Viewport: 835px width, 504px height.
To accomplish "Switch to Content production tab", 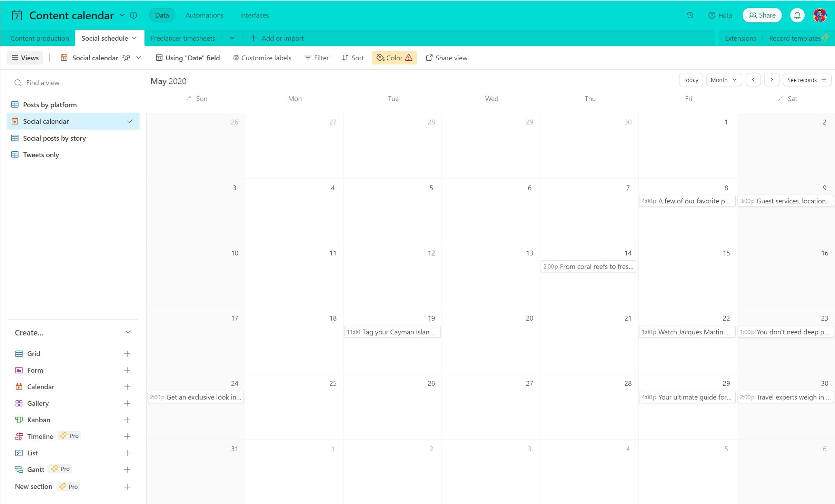I will [39, 38].
